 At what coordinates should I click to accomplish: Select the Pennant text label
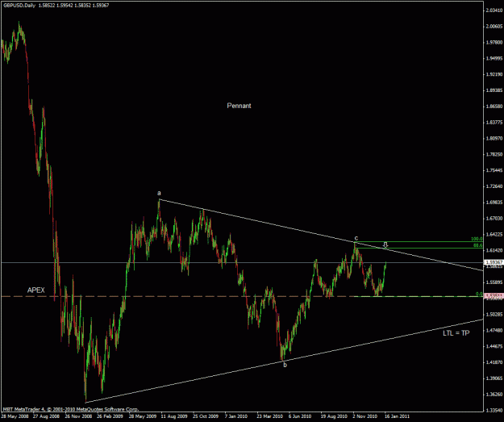click(x=239, y=106)
